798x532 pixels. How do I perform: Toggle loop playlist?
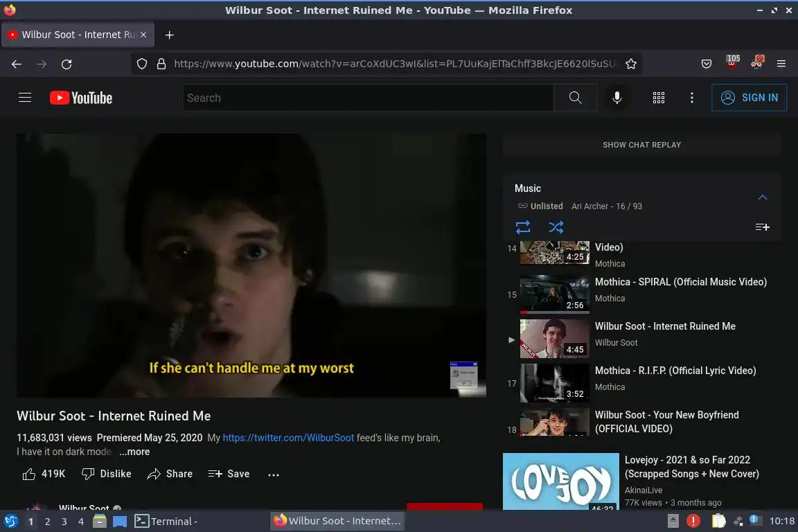523,227
